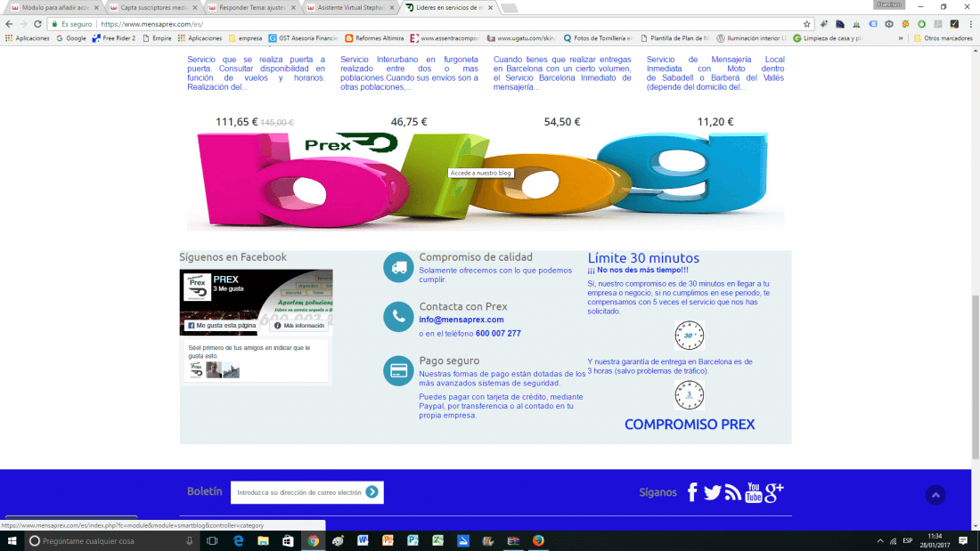Screen dimensions: 980x551
Task: Open new browser tab
Action: coord(510,8)
